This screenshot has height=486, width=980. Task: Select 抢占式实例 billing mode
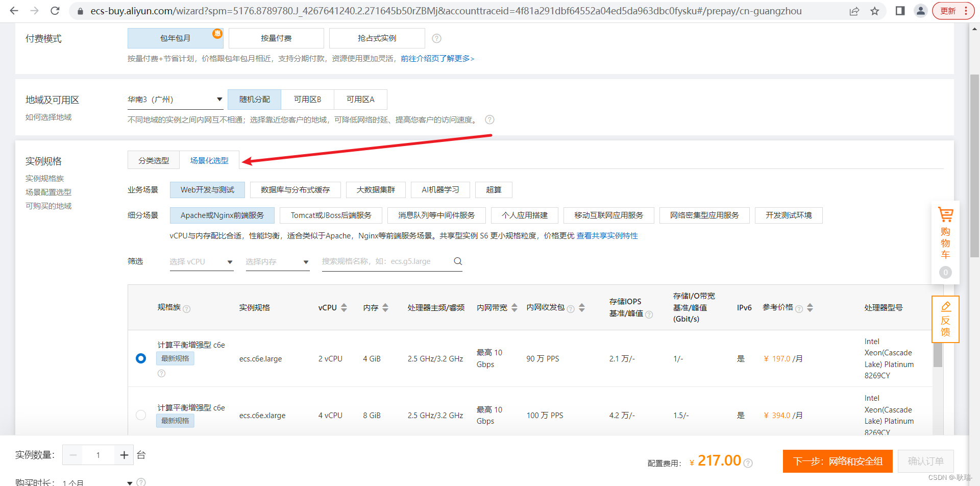click(377, 38)
